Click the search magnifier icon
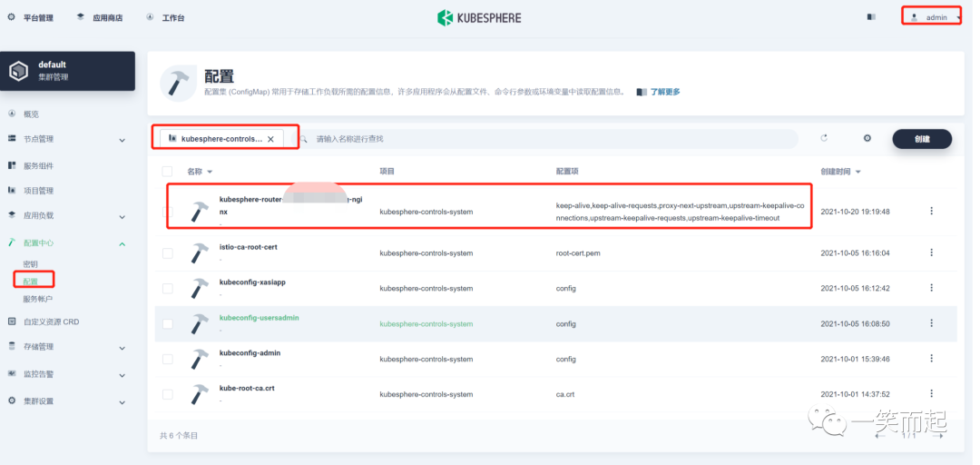Image resolution: width=980 pixels, height=465 pixels. (303, 138)
